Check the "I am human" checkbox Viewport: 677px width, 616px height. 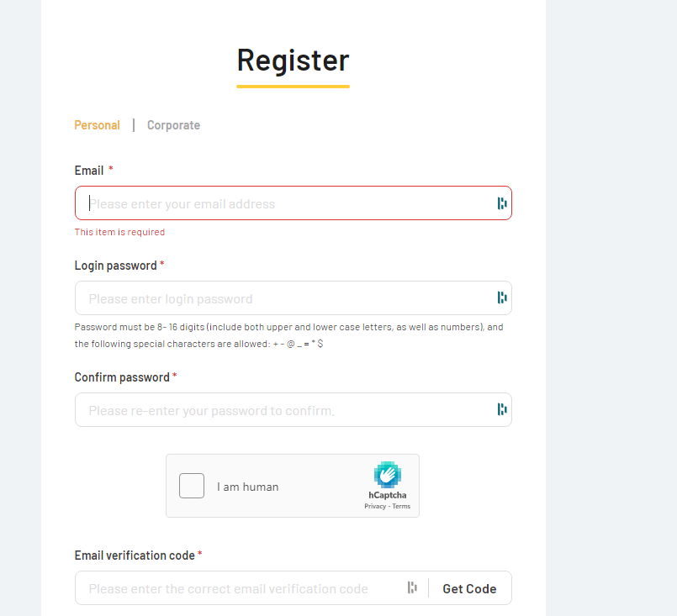[191, 486]
